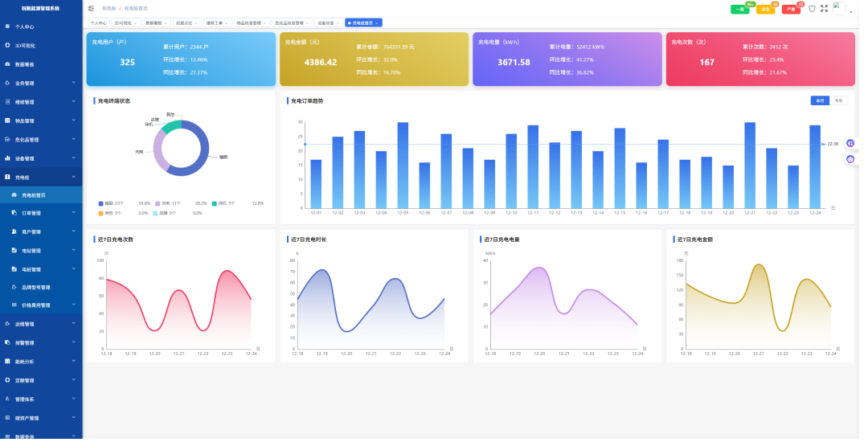Viewport: 868px width, 442px height.
Task: Open red 严重 alerts button
Action: (791, 10)
